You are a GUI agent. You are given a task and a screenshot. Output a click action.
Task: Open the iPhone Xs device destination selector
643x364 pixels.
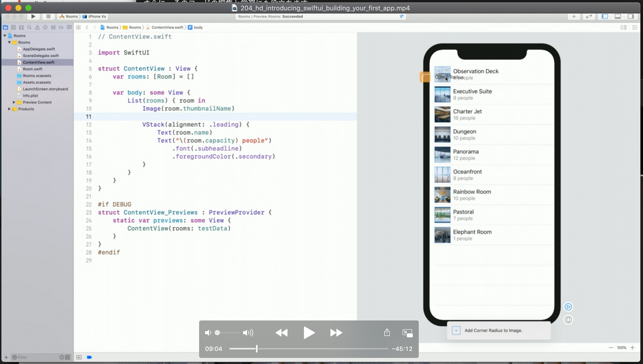(x=96, y=16)
